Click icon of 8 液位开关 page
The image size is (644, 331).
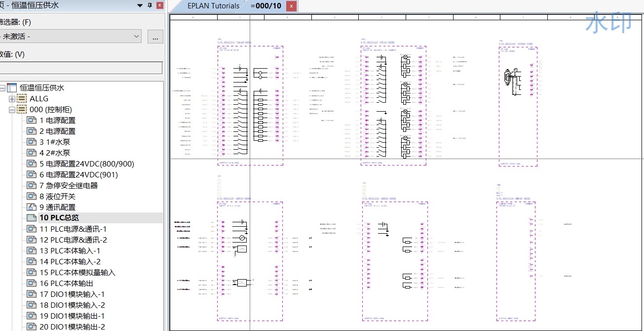pos(32,196)
